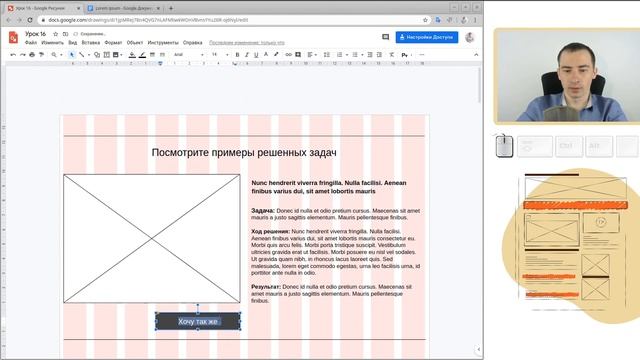Click the Border dash icon
Image resolution: width=640 pixels, height=360 pixels.
162,55
